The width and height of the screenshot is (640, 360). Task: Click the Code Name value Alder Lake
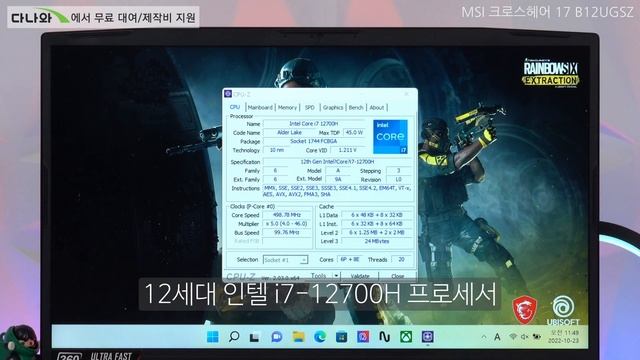click(x=289, y=132)
